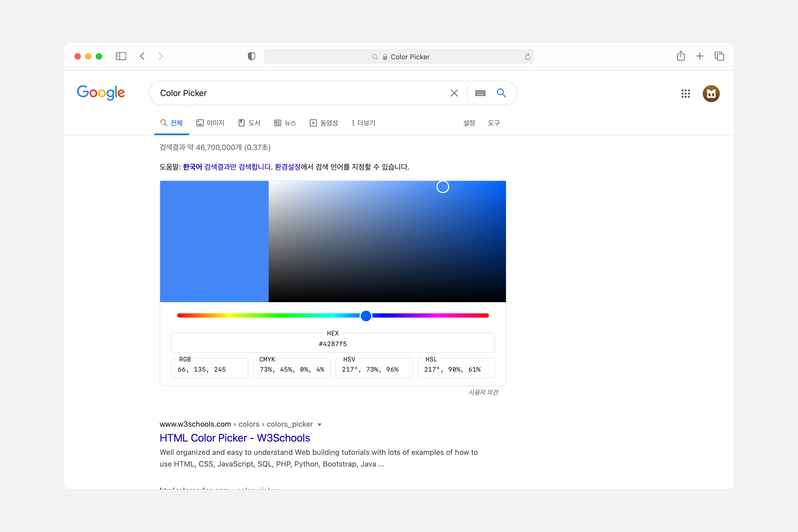Click the Google account profile avatar
This screenshot has height=532, width=798.
711,94
